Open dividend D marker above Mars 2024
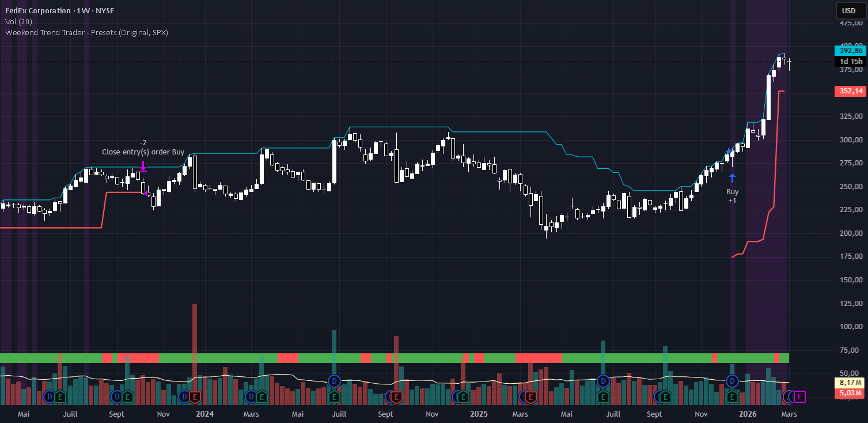The width and height of the screenshot is (868, 423). point(251,396)
